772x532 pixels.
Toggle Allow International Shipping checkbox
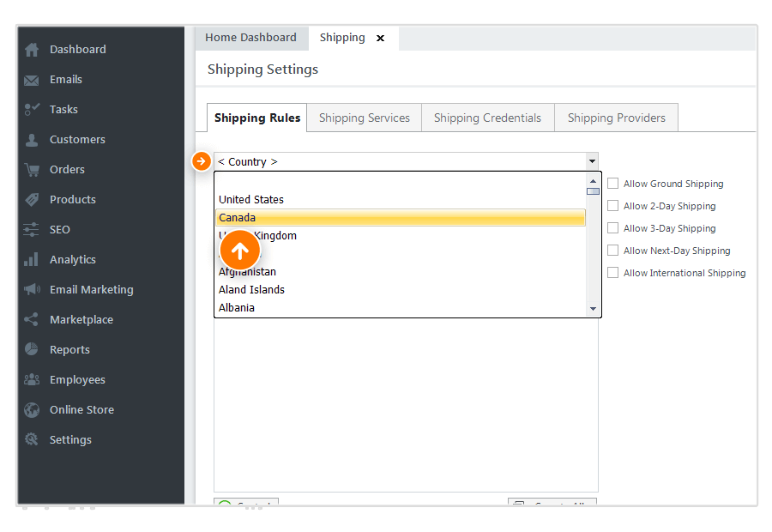click(x=612, y=272)
